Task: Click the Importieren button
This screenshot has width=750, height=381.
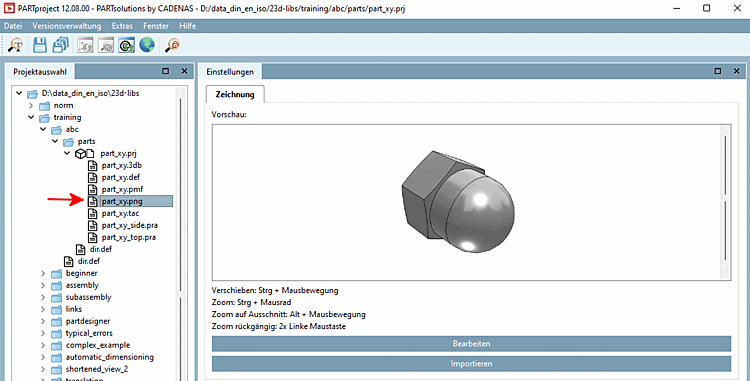Action: coord(471,364)
